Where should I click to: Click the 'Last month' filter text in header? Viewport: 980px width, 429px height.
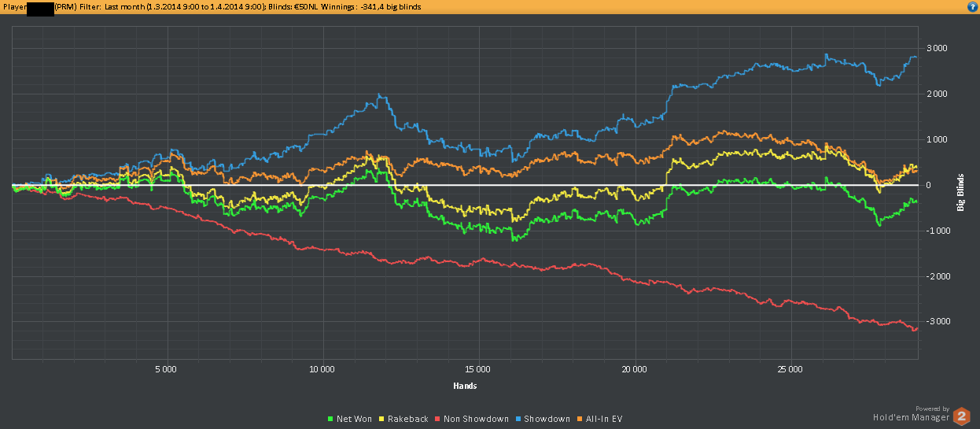[126, 6]
